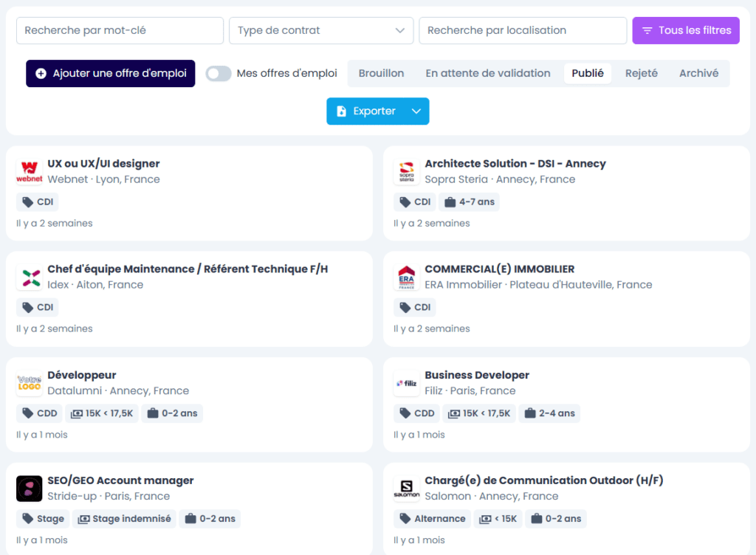Viewport: 756px width, 555px height.
Task: Click the Filiz company logo
Action: (407, 383)
